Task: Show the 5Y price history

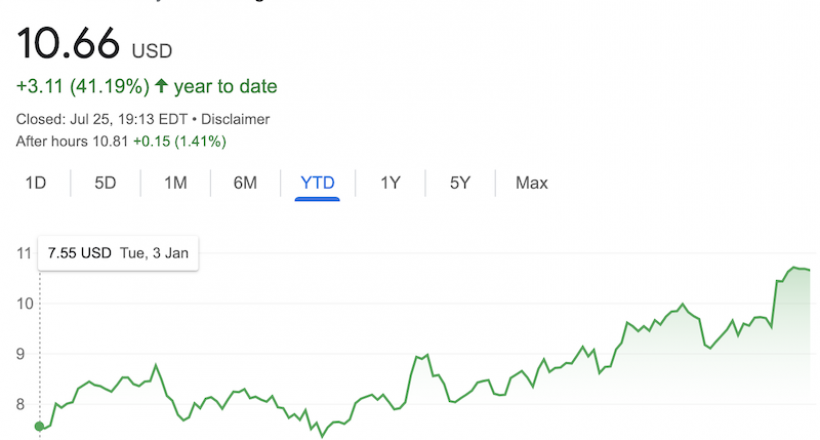Action: coord(460,183)
